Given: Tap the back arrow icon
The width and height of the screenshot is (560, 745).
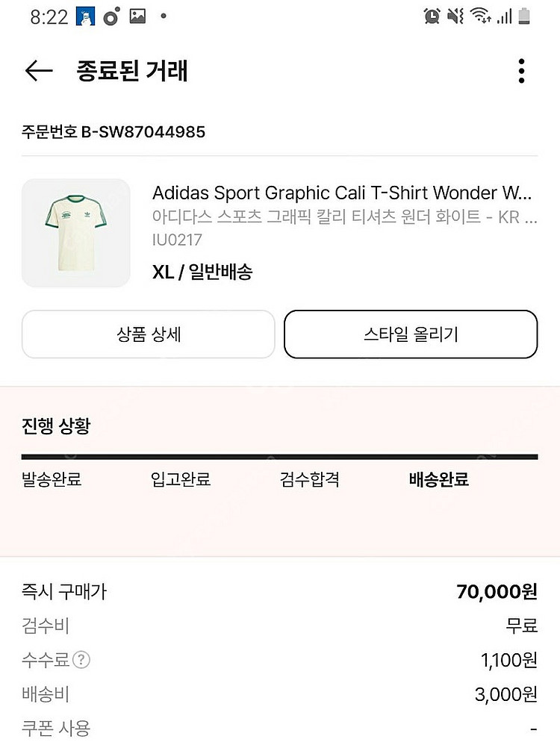Looking at the screenshot, I should point(39,71).
